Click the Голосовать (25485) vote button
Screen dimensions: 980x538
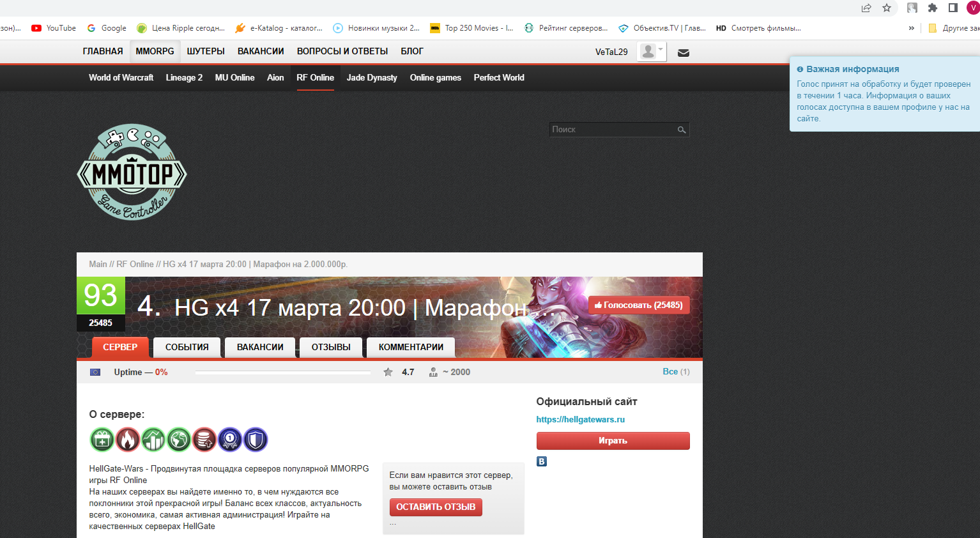(639, 305)
